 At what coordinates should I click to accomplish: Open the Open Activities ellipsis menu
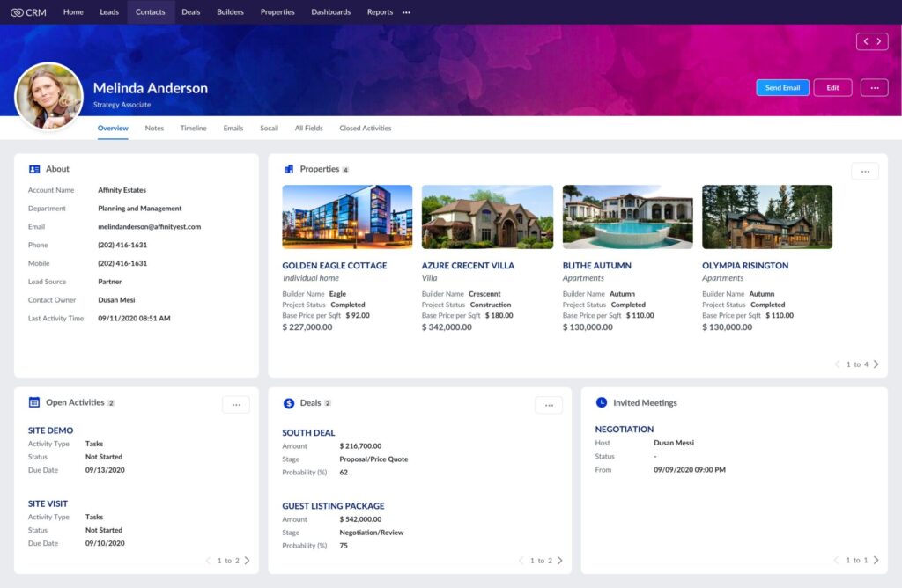[236, 405]
